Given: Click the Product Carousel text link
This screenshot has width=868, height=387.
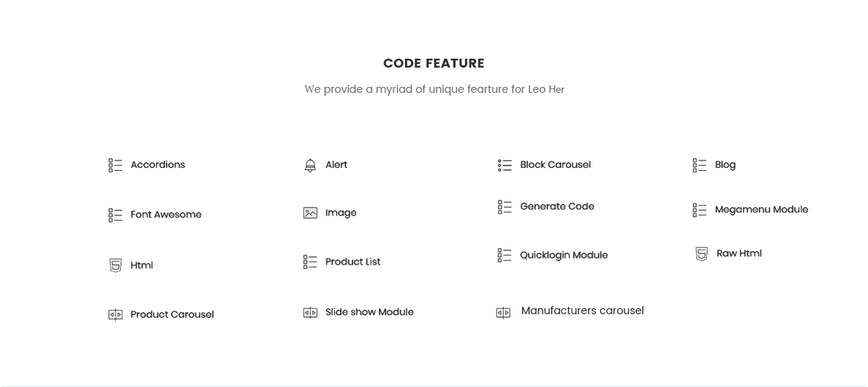Looking at the screenshot, I should tap(172, 314).
